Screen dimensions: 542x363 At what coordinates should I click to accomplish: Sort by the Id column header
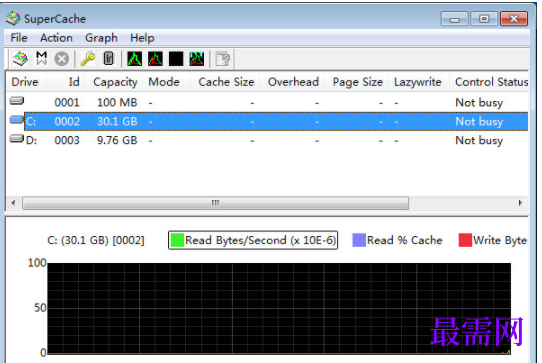pyautogui.click(x=66, y=82)
